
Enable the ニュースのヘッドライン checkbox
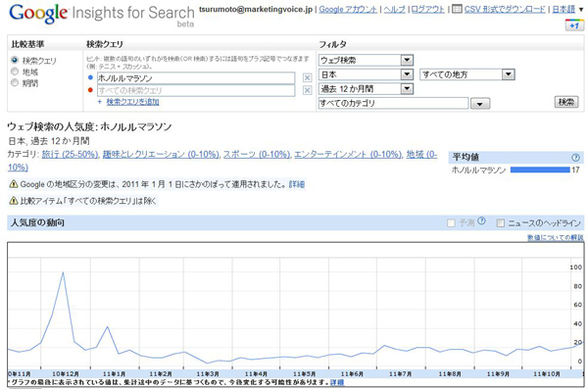point(500,222)
